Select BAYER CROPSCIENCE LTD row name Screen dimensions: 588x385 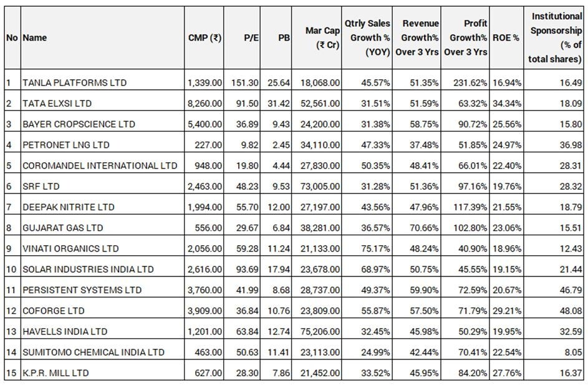click(79, 124)
